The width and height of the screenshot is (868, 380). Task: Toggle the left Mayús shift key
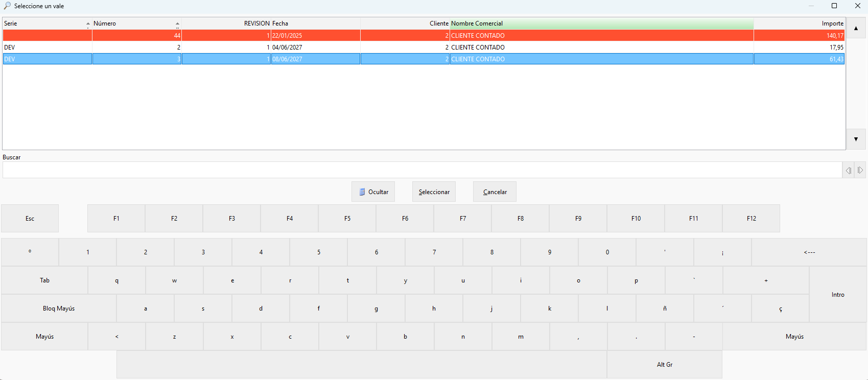tap(44, 337)
